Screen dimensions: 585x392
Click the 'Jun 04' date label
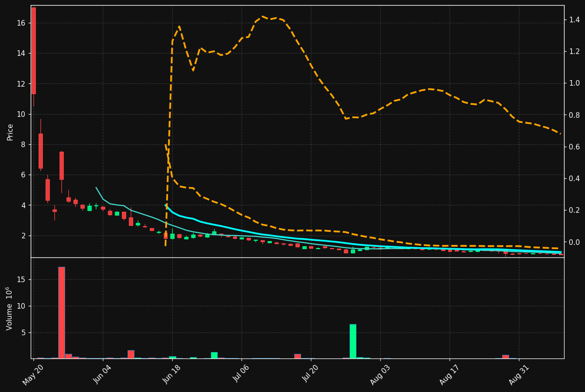point(103,375)
